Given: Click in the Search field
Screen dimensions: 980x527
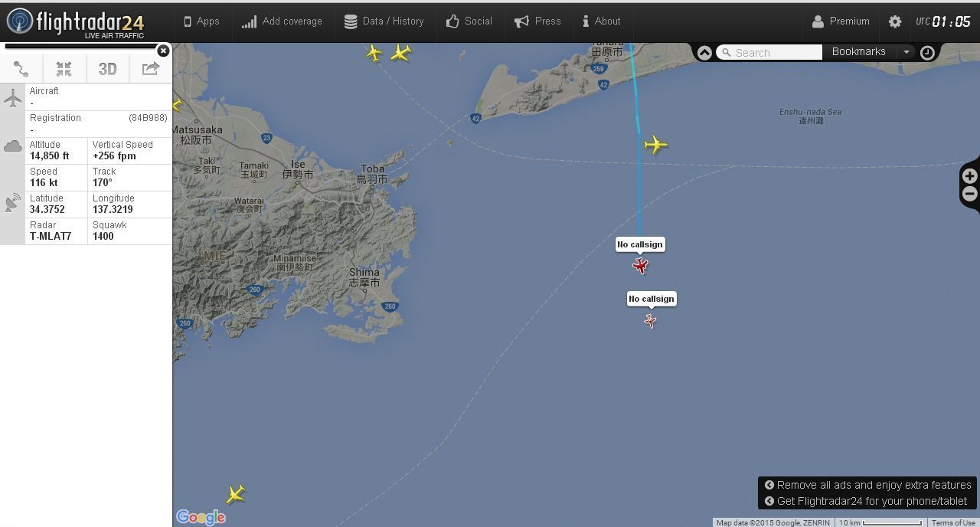Looking at the screenshot, I should [769, 53].
